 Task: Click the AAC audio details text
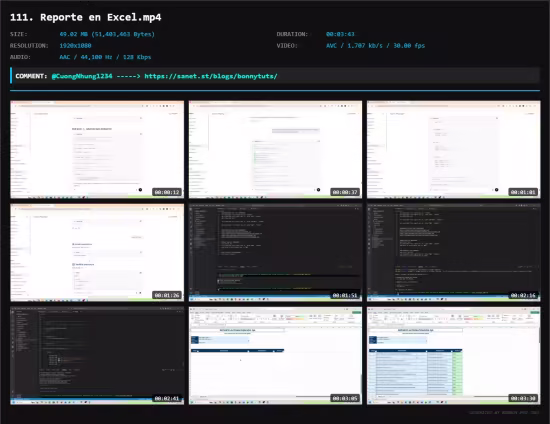pyautogui.click(x=105, y=57)
